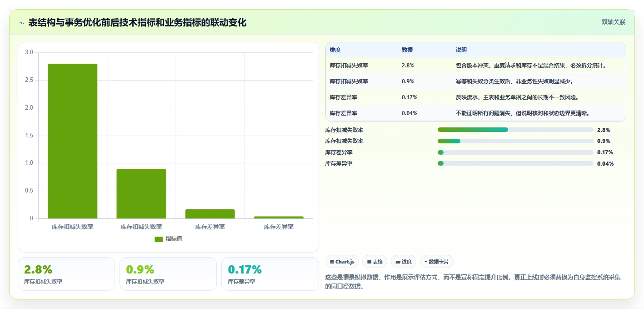Click the 双轴关联 label in the header

click(x=614, y=22)
